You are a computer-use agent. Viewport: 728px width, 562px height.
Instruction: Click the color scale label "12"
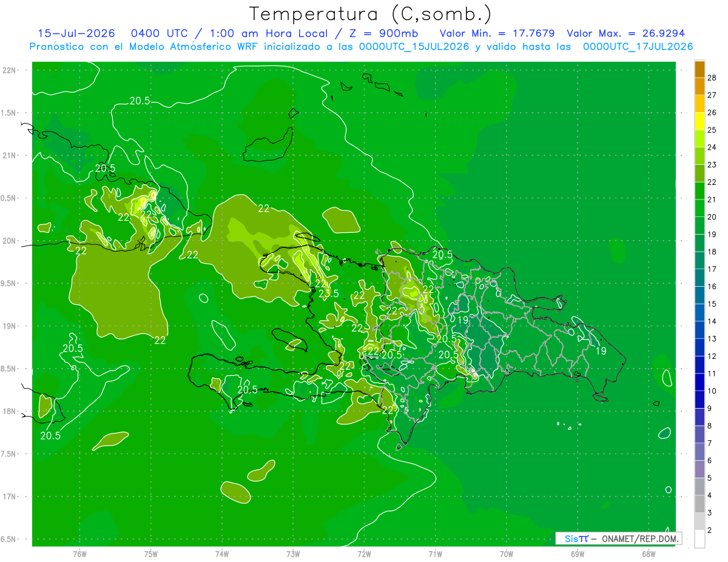click(x=712, y=356)
